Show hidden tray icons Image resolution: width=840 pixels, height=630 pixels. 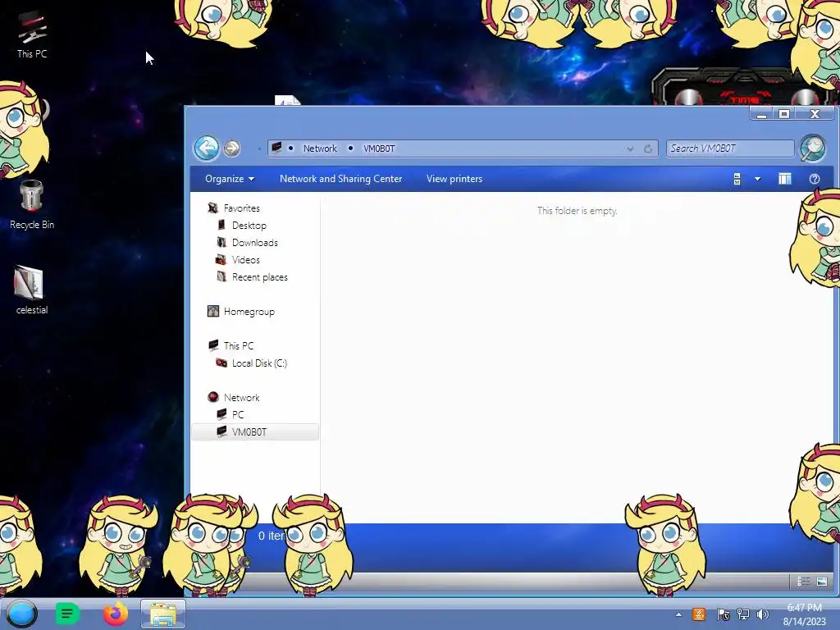click(x=678, y=614)
